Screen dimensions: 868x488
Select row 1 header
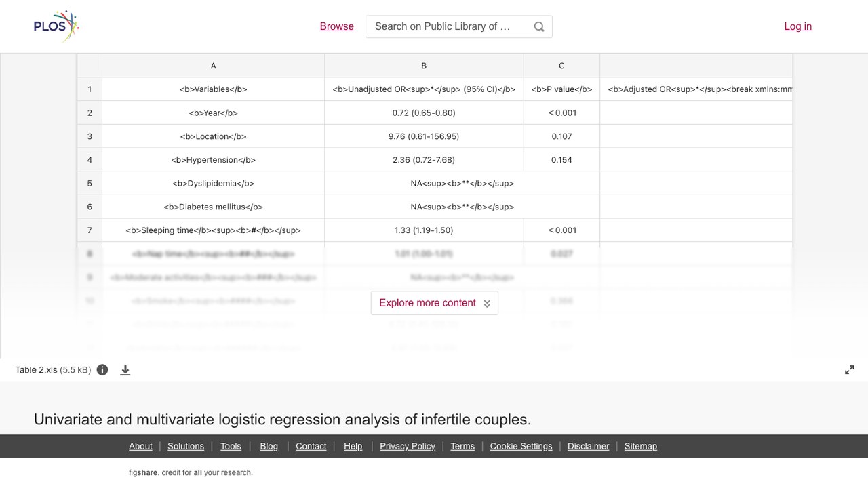tap(90, 89)
